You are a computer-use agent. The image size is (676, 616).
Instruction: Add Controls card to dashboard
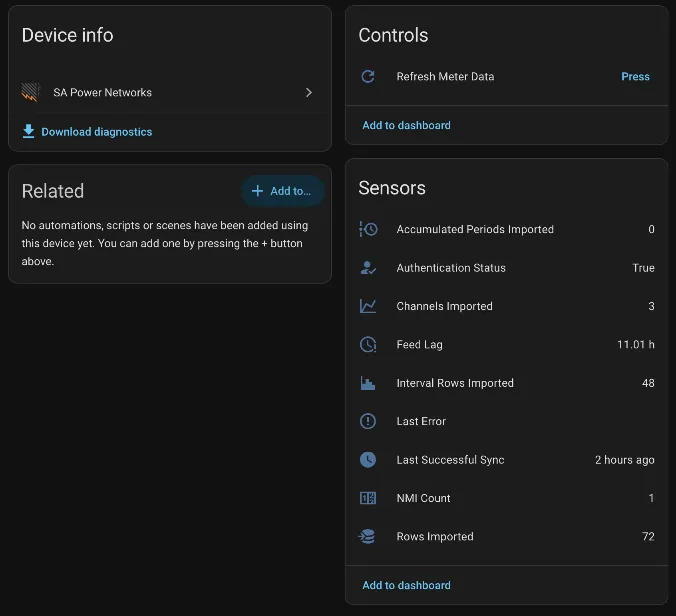pos(406,125)
